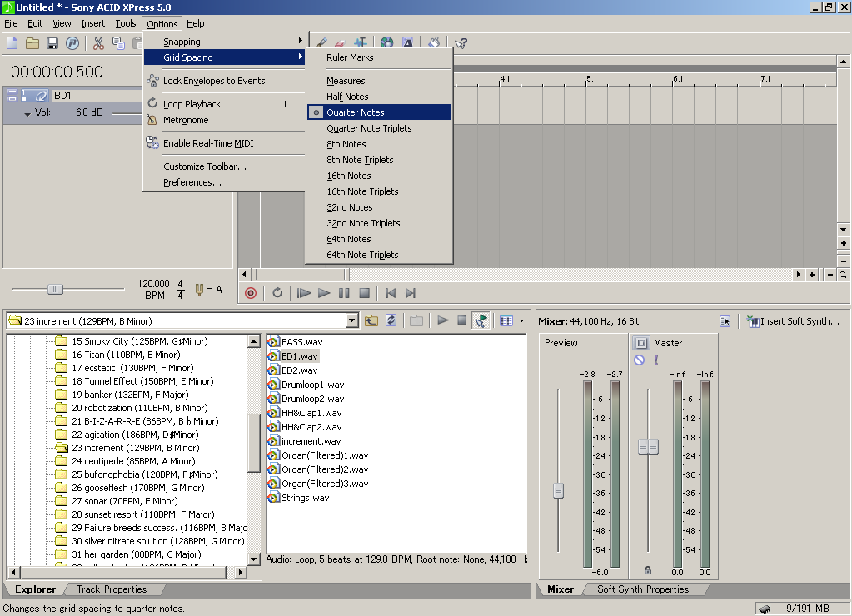
Task: Go to end of the project
Action: point(411,293)
